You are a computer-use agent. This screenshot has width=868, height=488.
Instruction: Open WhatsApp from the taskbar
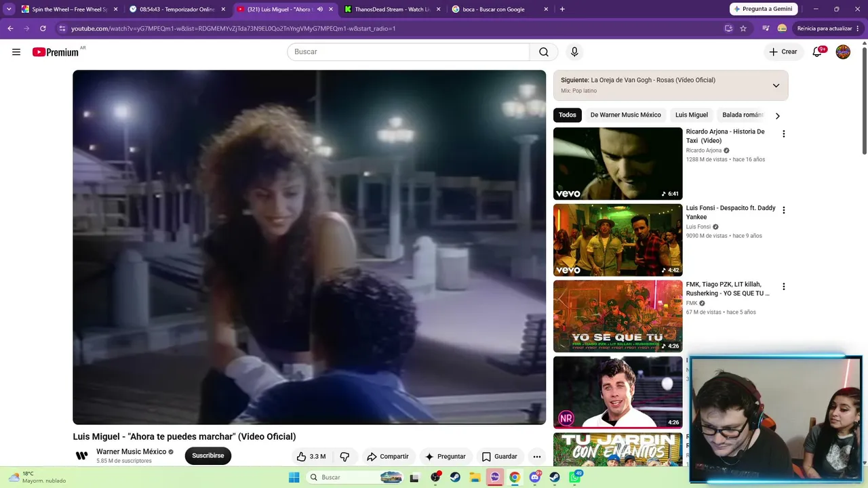coord(575,477)
